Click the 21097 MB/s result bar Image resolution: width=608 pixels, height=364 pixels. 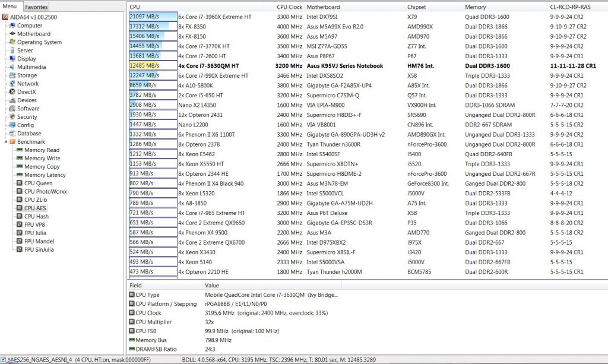[153, 17]
